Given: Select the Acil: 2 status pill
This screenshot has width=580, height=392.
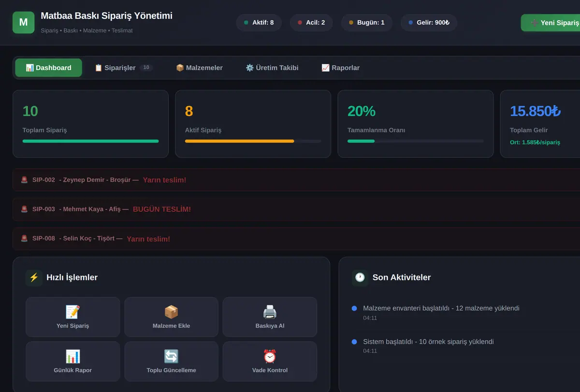Looking at the screenshot, I should pyautogui.click(x=311, y=22).
